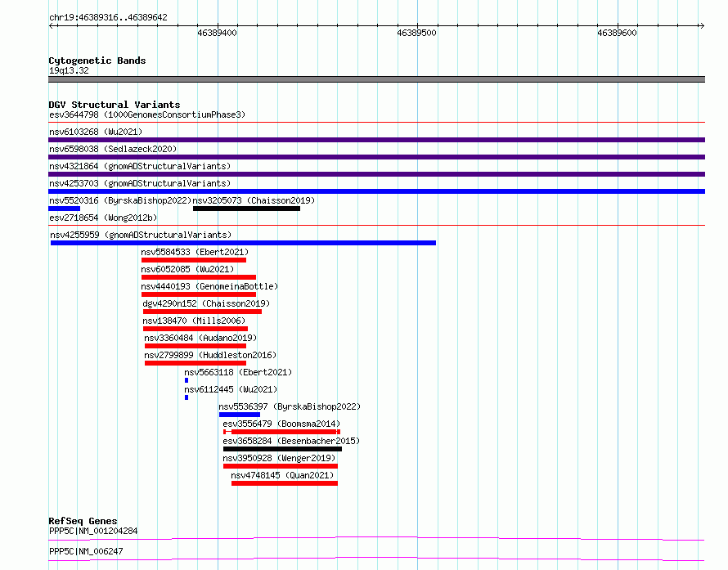Open the esv2718654 (Wong2012b) variant label
Screen dimensions: 728x570
(x=103, y=218)
